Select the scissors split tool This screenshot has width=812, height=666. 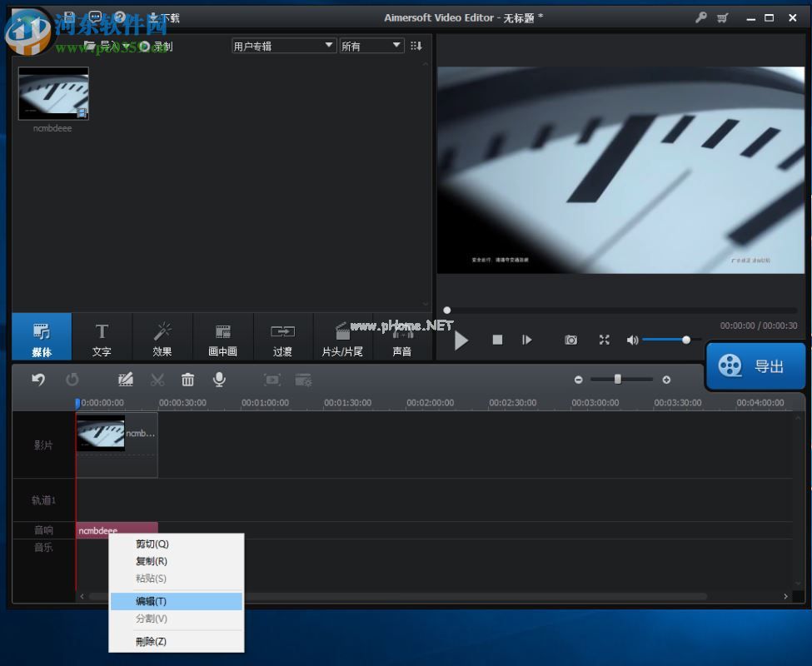[157, 379]
